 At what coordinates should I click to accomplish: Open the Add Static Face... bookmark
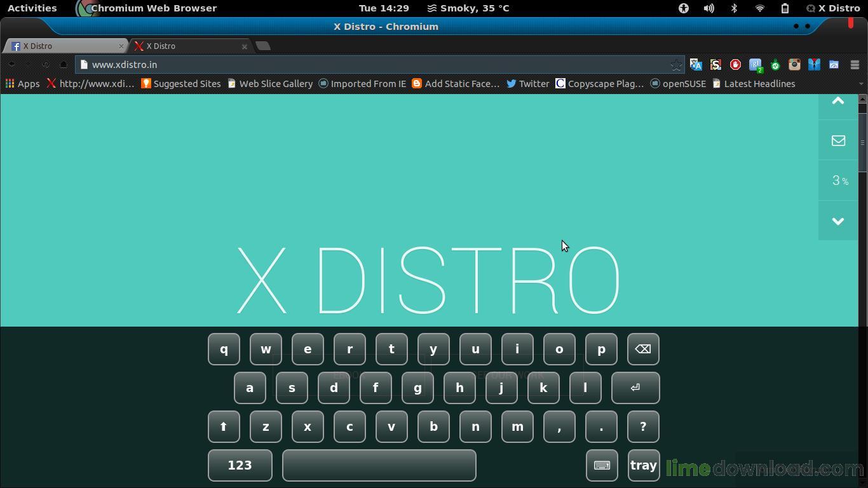tap(456, 84)
